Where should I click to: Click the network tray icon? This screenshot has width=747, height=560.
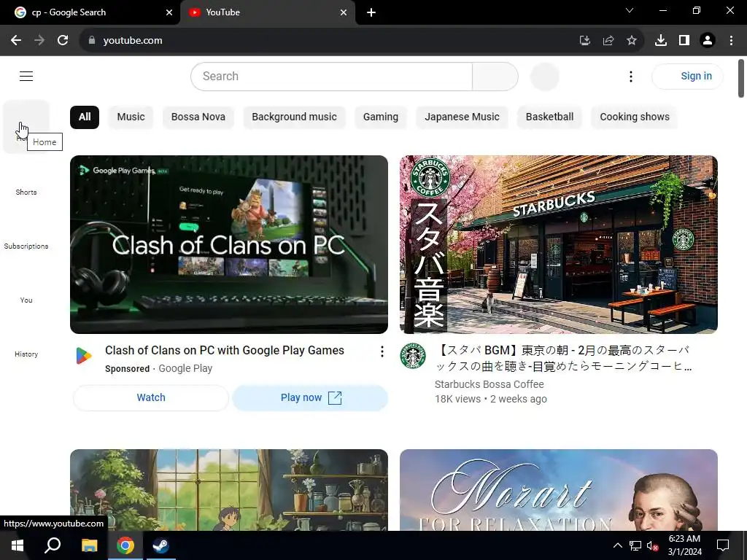pos(635,545)
